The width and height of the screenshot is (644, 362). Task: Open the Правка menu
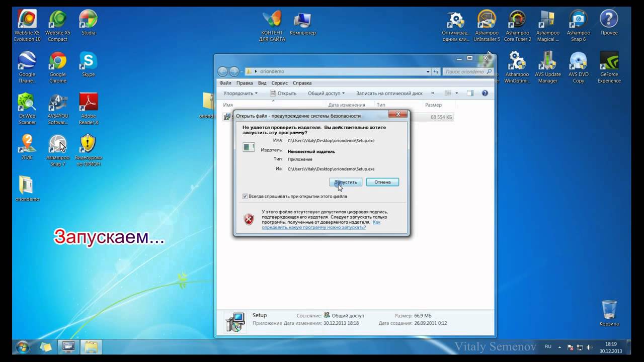pyautogui.click(x=245, y=83)
